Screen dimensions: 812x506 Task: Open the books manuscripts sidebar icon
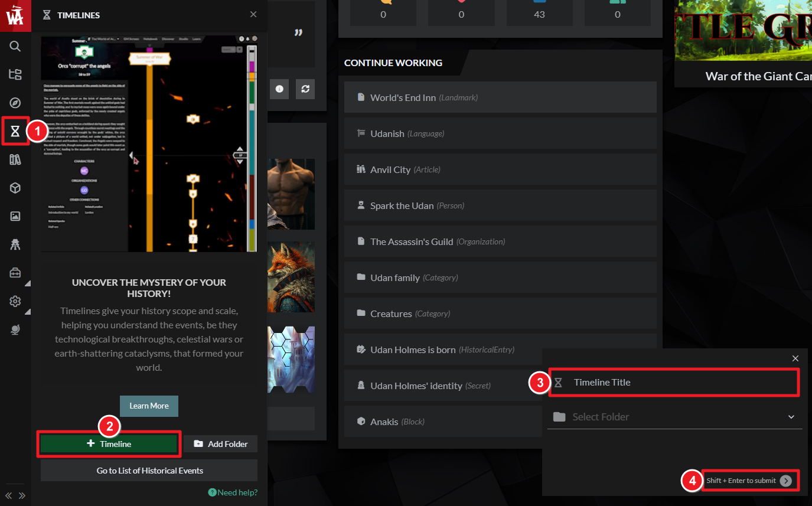tap(15, 159)
